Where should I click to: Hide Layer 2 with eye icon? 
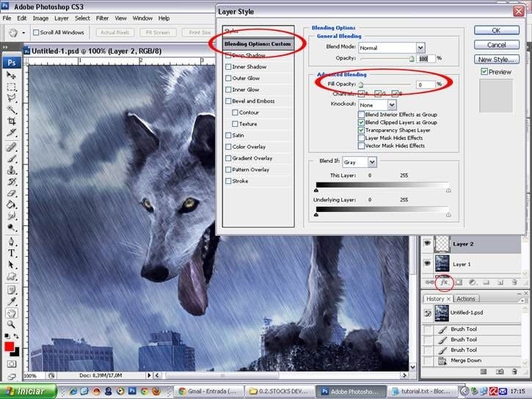click(427, 244)
